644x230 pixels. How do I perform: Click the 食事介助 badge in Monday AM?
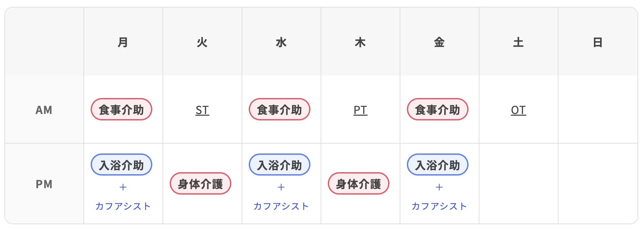pos(121,110)
